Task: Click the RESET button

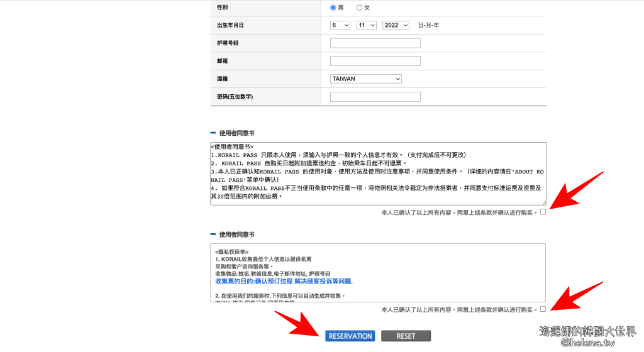Action: click(406, 336)
